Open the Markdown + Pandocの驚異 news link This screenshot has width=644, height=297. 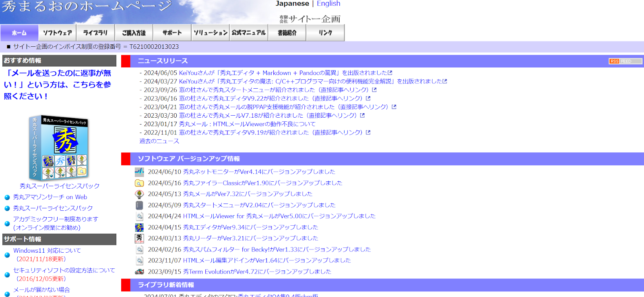pyautogui.click(x=283, y=73)
